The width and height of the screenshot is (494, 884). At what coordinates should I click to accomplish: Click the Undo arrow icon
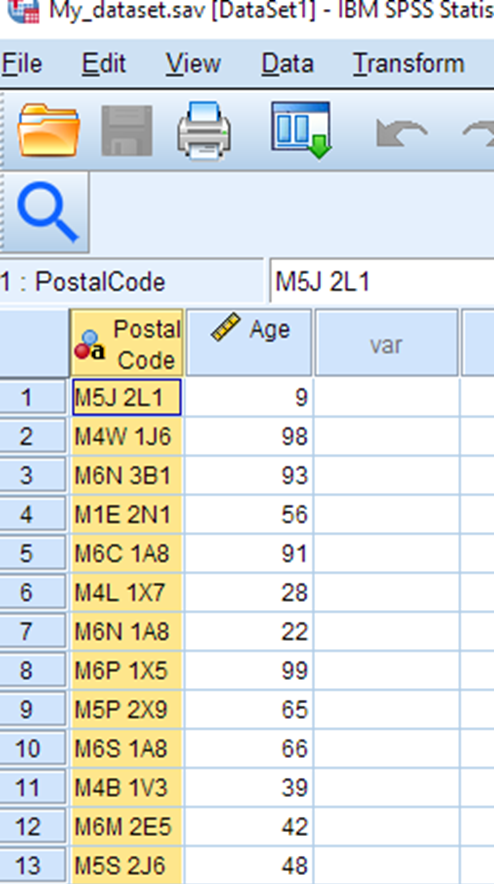pos(402,134)
